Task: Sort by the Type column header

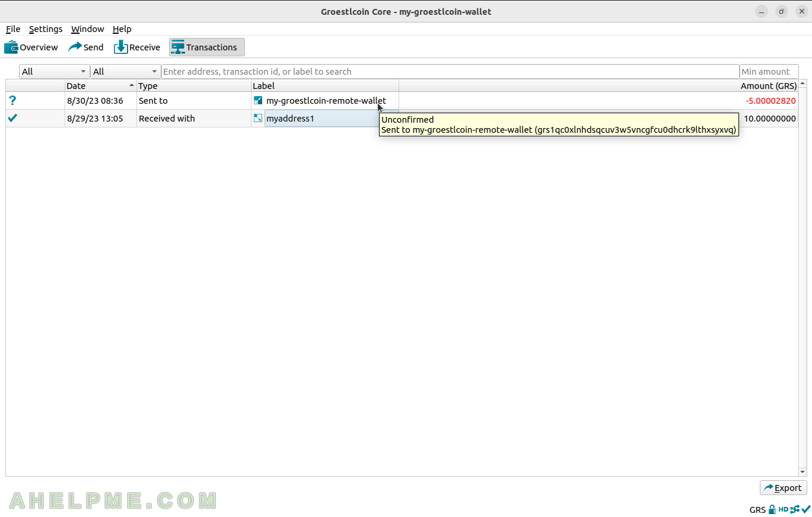Action: click(194, 86)
